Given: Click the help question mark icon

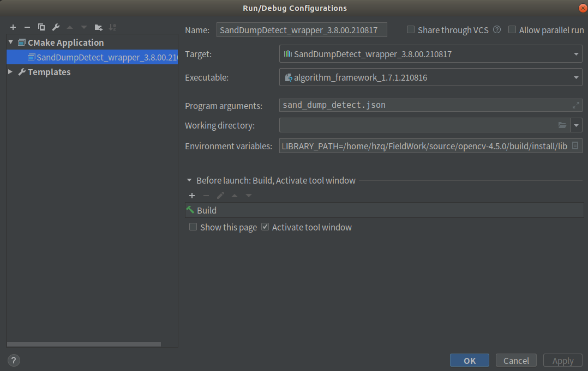Looking at the screenshot, I should [13, 360].
